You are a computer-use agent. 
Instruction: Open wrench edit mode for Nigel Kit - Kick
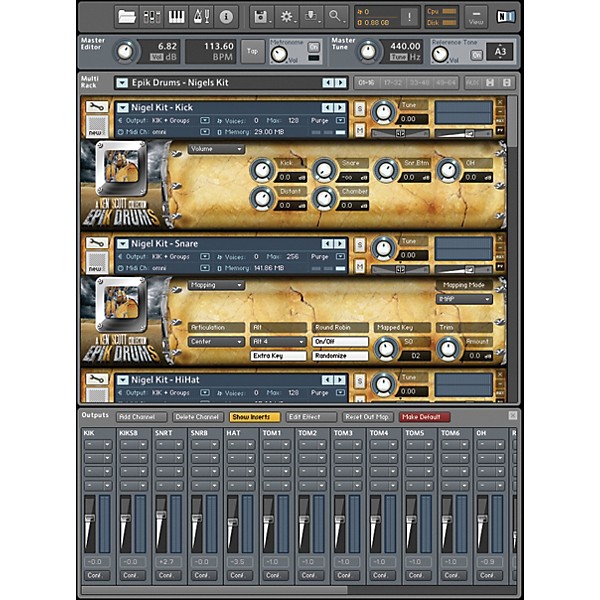(x=97, y=106)
